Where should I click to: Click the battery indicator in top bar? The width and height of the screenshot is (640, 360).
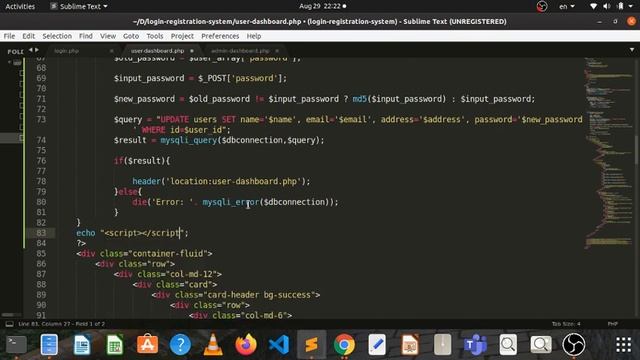click(x=620, y=6)
